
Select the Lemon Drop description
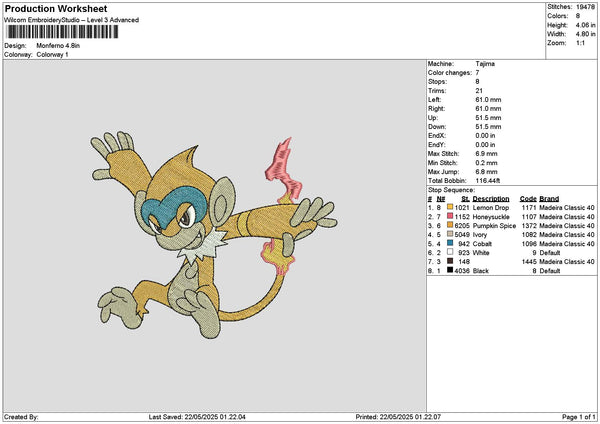[x=491, y=208]
